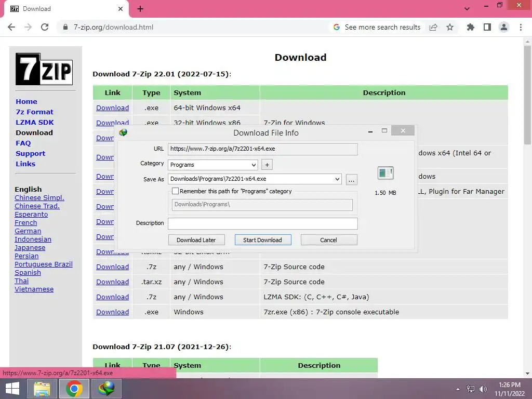
Task: Switch language to Portuguese Brazil
Action: pyautogui.click(x=44, y=264)
